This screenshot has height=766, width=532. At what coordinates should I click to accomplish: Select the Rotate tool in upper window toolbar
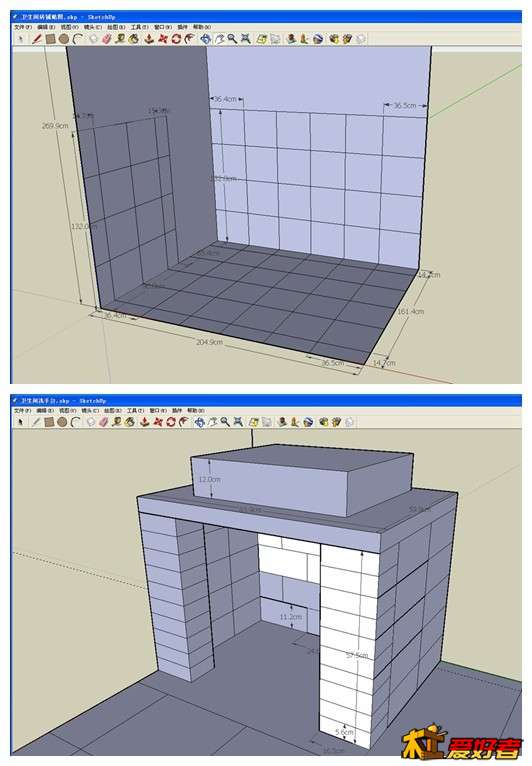pos(176,39)
